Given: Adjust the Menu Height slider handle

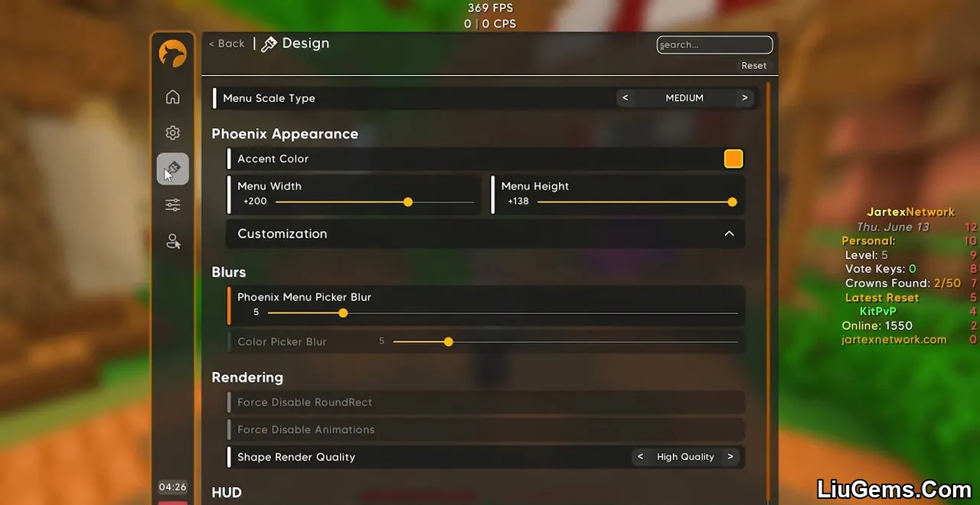Looking at the screenshot, I should click(x=732, y=202).
